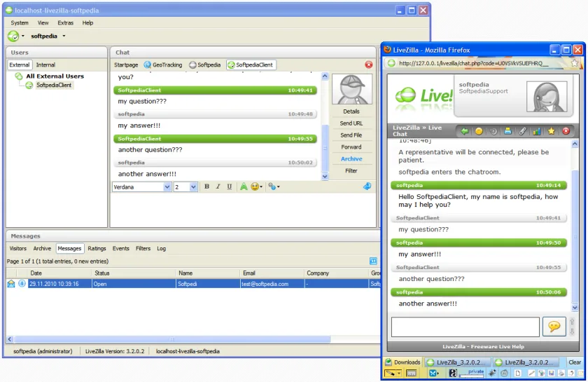The image size is (588, 382).
Task: Click the bold formatting button
Action: [x=206, y=186]
